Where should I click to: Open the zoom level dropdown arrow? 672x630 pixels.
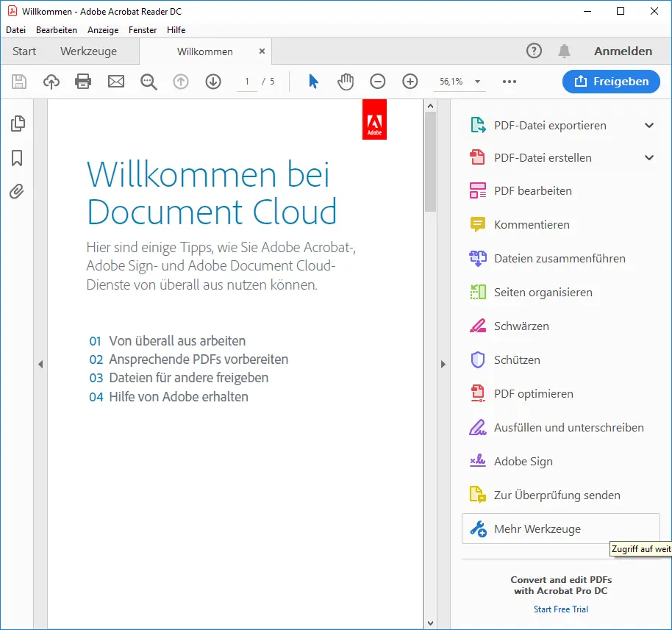point(477,82)
